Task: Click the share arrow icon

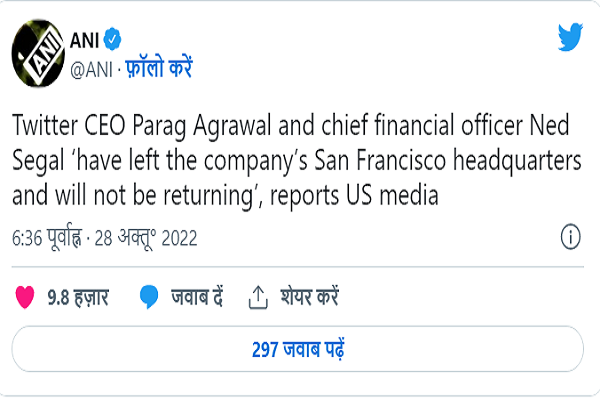Action: point(258,297)
